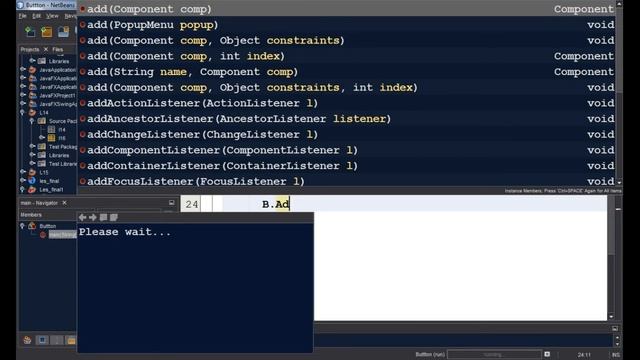This screenshot has height=360, width=640.
Task: Click Javadoc popup forward arrow
Action: tap(93, 218)
